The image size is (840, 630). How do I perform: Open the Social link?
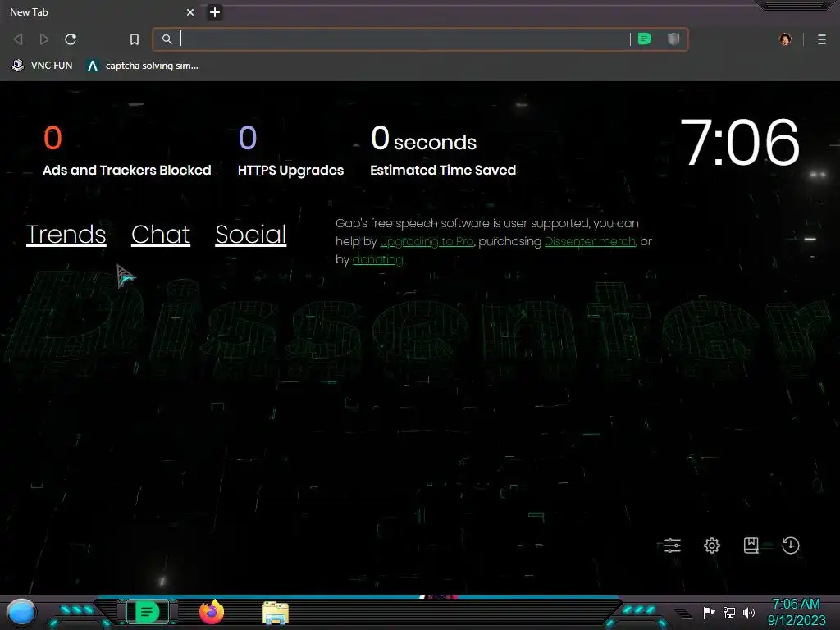251,235
